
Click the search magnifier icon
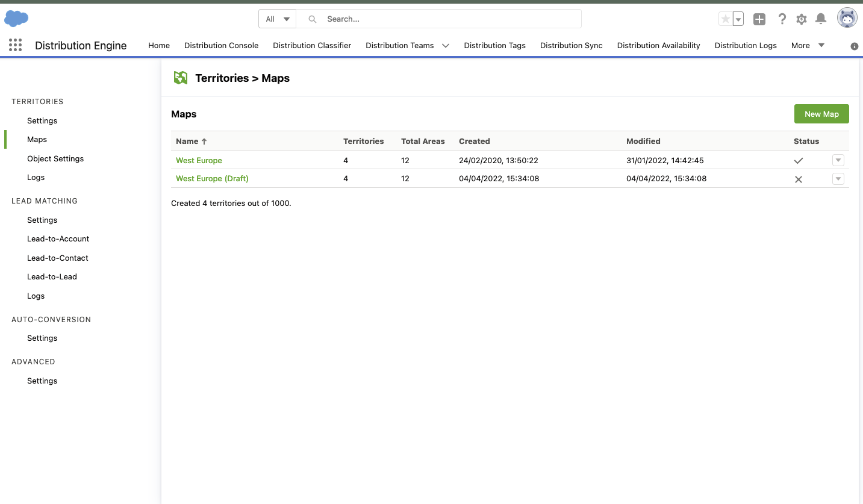click(313, 19)
